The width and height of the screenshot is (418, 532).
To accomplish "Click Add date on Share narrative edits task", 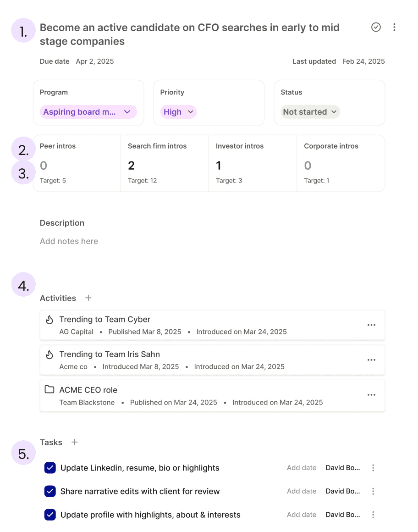I will click(302, 491).
